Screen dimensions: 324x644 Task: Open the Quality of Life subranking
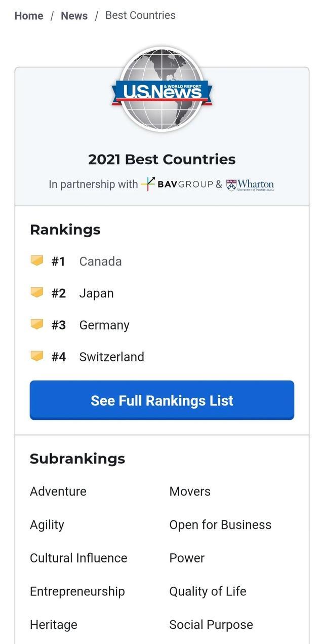[x=208, y=592]
